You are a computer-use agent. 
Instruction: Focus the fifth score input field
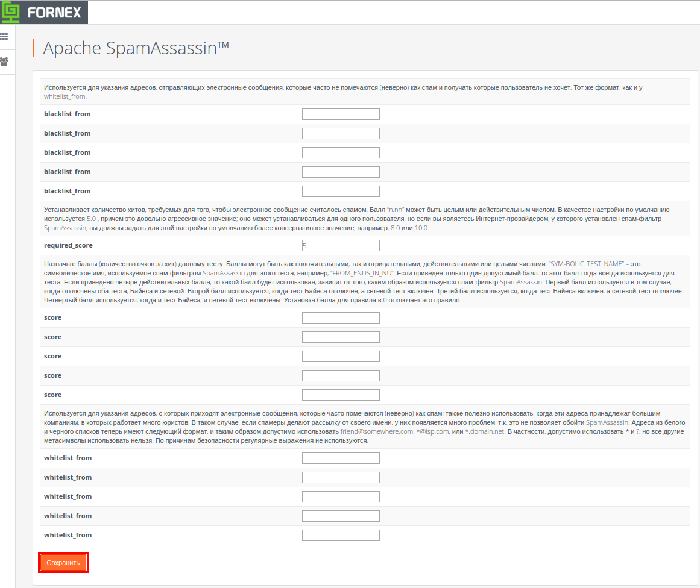341,395
